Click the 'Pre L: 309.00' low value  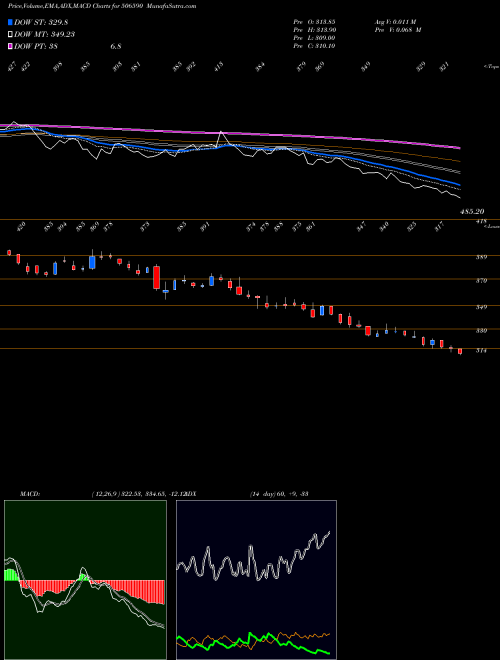point(314,38)
